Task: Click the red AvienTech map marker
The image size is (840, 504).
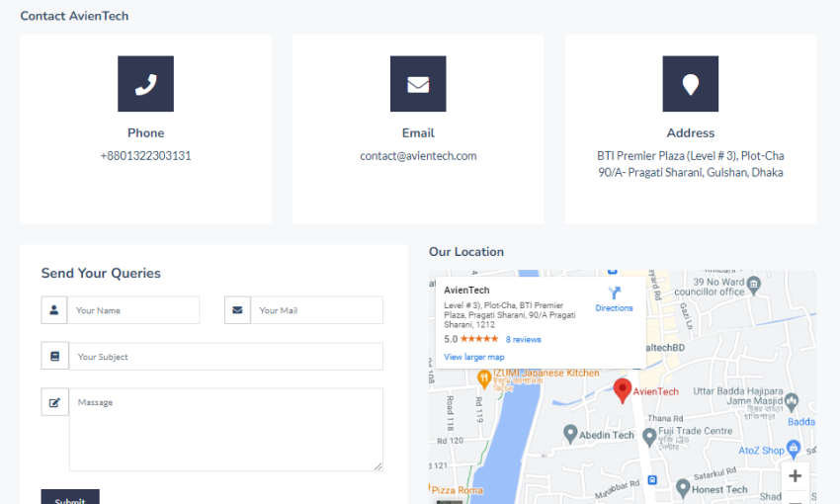Action: 622,389
